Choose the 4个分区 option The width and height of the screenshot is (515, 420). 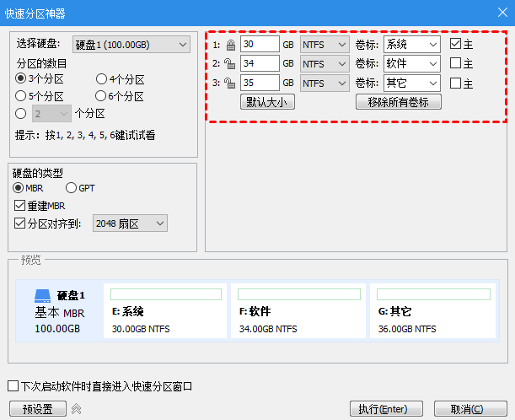click(101, 79)
